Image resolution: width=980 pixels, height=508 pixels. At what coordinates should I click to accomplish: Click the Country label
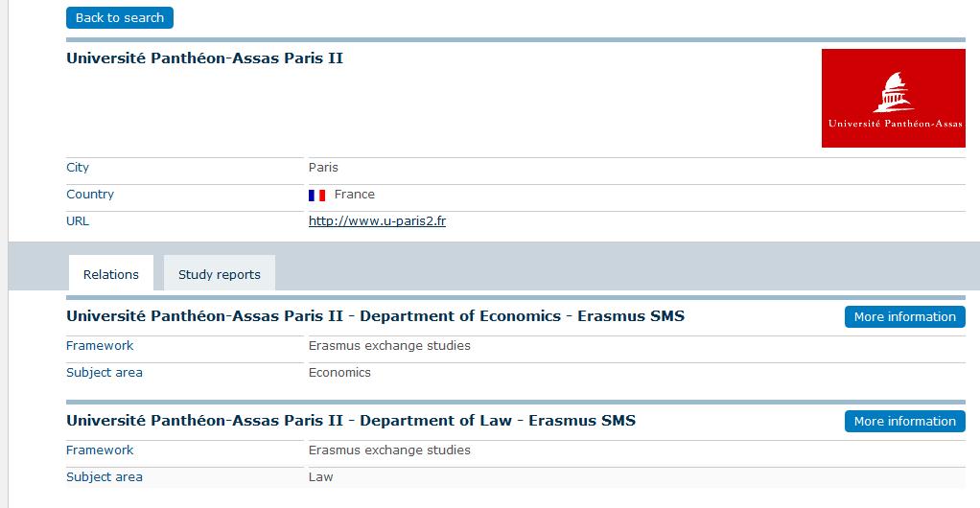90,195
